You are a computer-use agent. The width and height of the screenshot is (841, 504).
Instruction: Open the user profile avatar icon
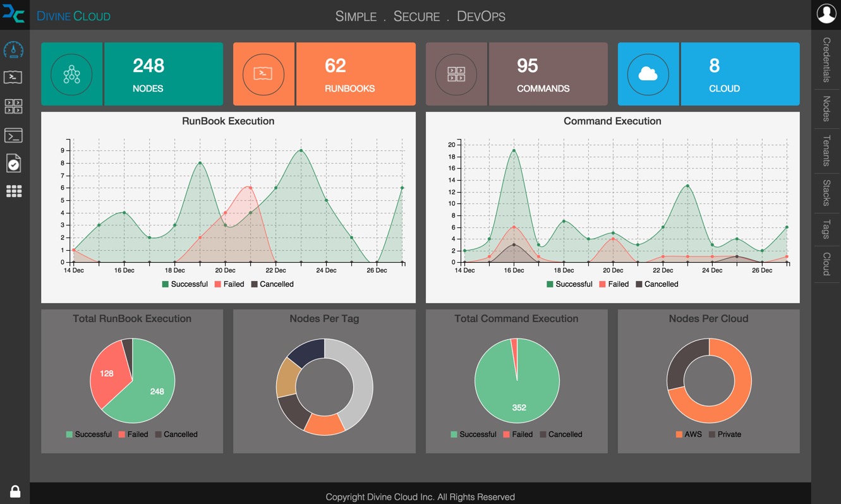coord(826,14)
